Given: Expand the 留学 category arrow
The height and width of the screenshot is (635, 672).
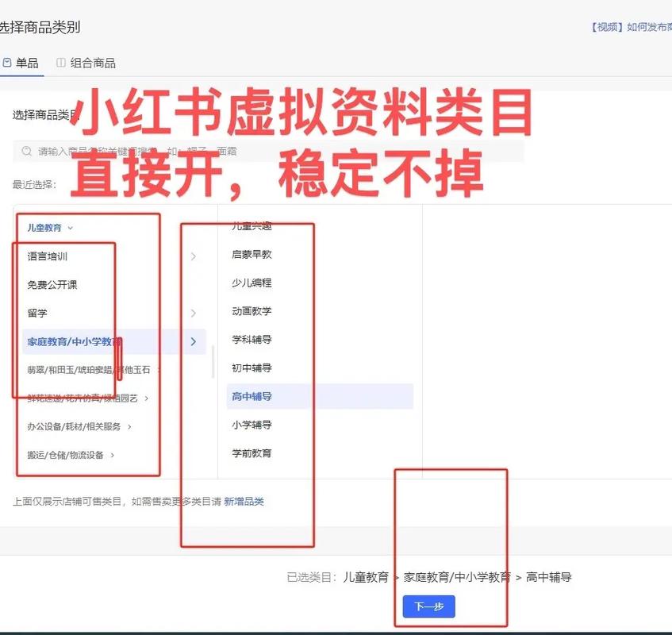Looking at the screenshot, I should (x=194, y=314).
